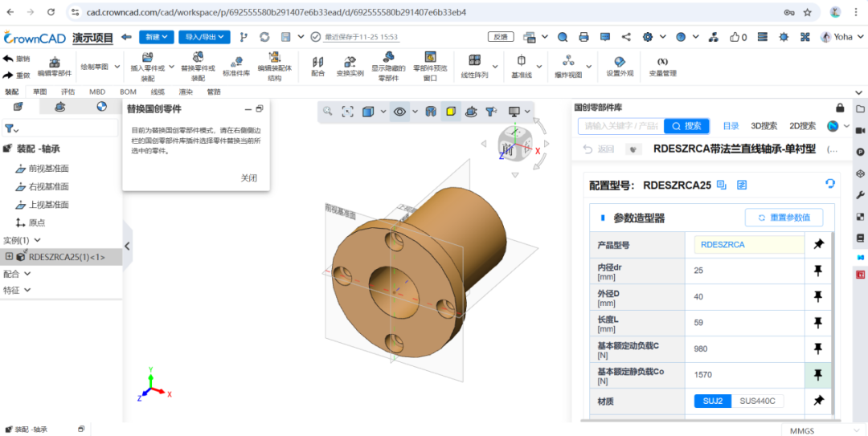Open the 绘制草图 dropdown arrow
The width and height of the screenshot is (868, 436).
(x=117, y=67)
